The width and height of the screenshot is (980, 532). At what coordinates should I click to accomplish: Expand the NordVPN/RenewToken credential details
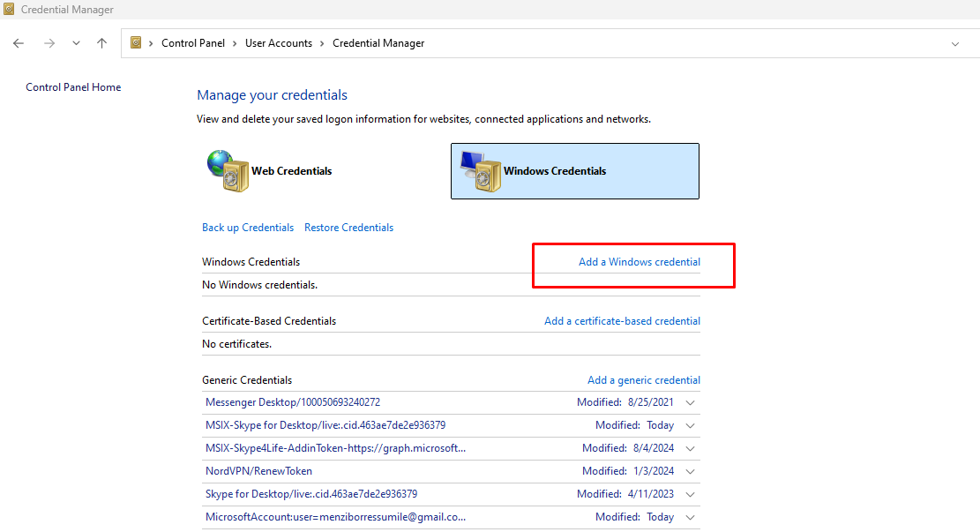pyautogui.click(x=690, y=471)
